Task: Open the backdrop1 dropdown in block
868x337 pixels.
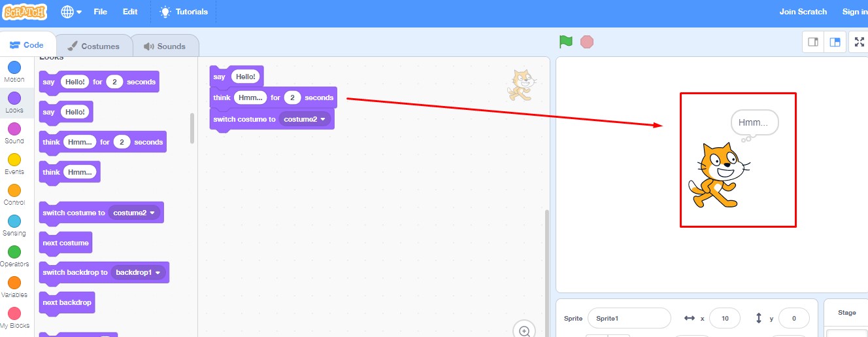Action: 158,272
